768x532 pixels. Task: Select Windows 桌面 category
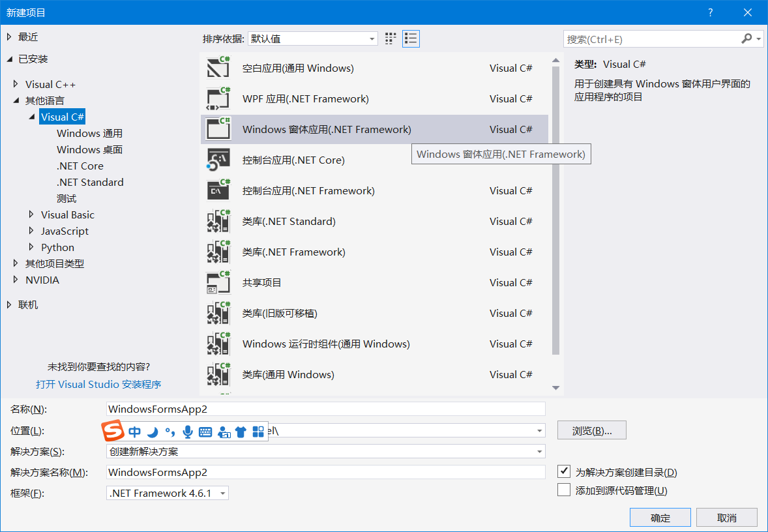coord(89,149)
